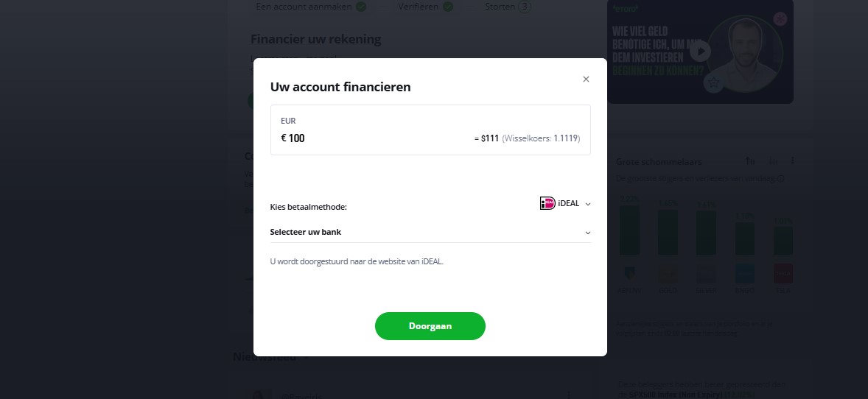Click the Doorgaan button
The height and width of the screenshot is (399, 868).
click(430, 326)
